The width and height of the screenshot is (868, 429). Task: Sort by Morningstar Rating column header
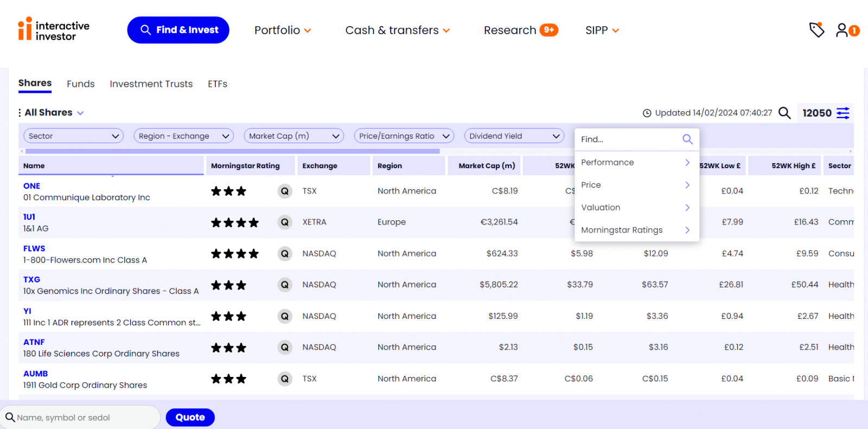point(250,166)
